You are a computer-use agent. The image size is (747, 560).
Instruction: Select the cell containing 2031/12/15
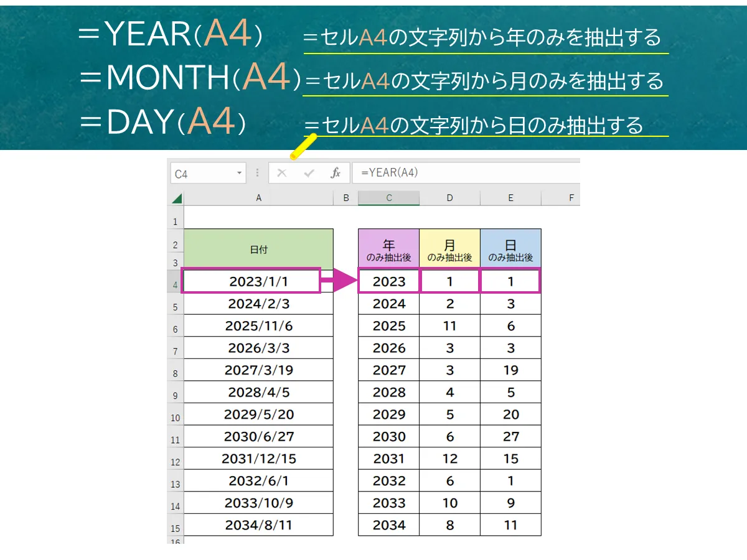pos(258,459)
